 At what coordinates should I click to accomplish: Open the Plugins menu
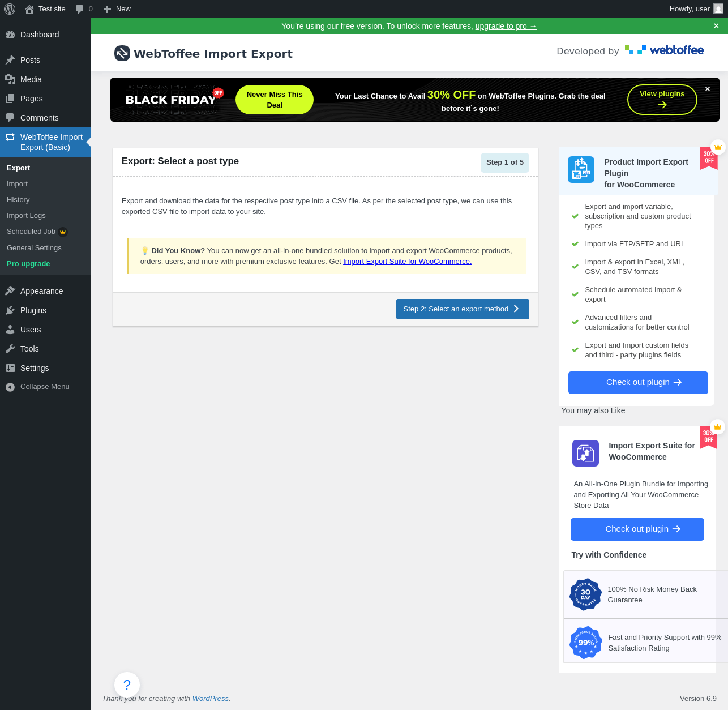pos(45,310)
